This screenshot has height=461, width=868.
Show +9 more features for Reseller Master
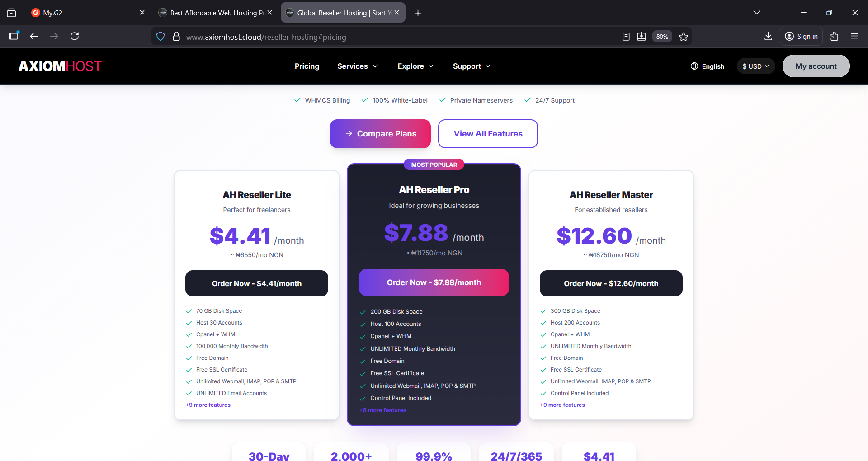[562, 405]
